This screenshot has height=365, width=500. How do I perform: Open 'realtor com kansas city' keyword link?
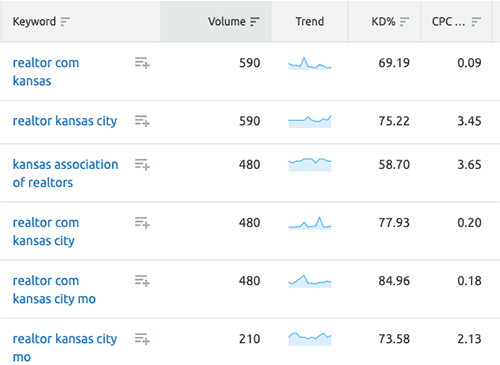click(46, 232)
